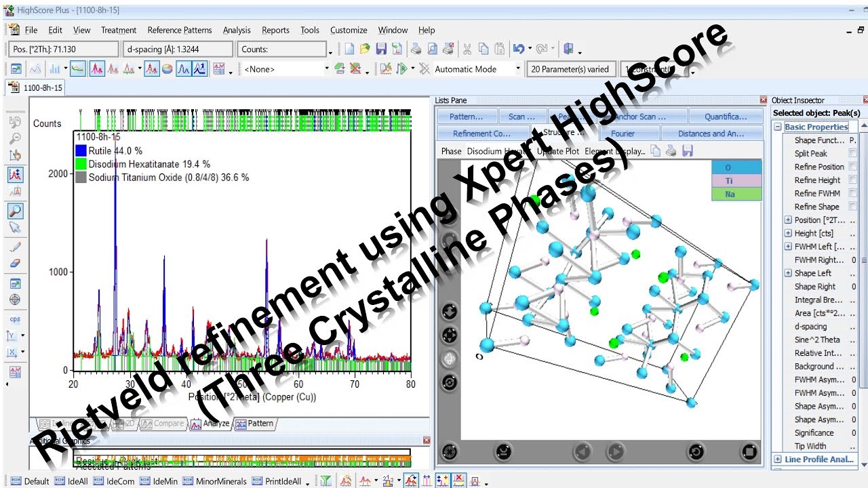Image resolution: width=868 pixels, height=488 pixels.
Task: Toggle the Split Peak checkbox
Action: tap(852, 153)
